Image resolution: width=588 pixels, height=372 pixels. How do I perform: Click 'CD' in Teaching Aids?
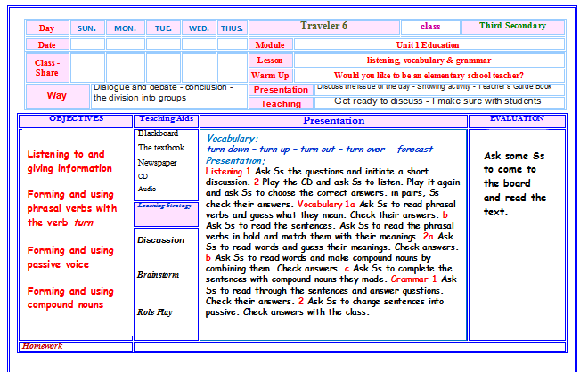click(x=143, y=176)
